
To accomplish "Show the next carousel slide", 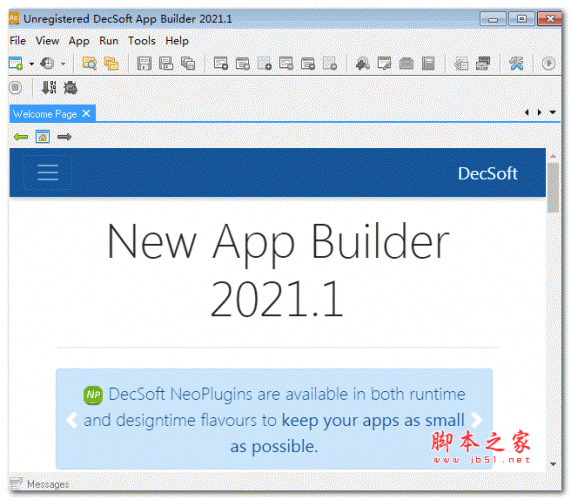I will click(476, 420).
